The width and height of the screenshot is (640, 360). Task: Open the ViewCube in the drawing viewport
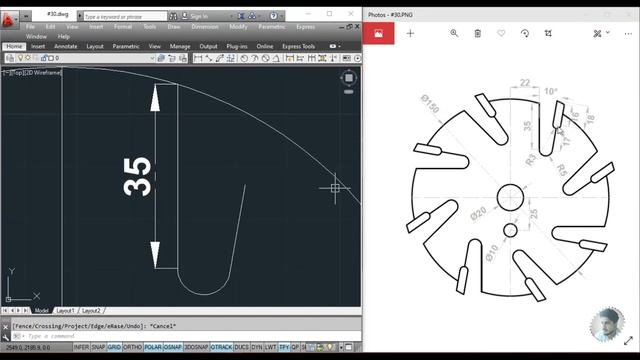coord(349,78)
